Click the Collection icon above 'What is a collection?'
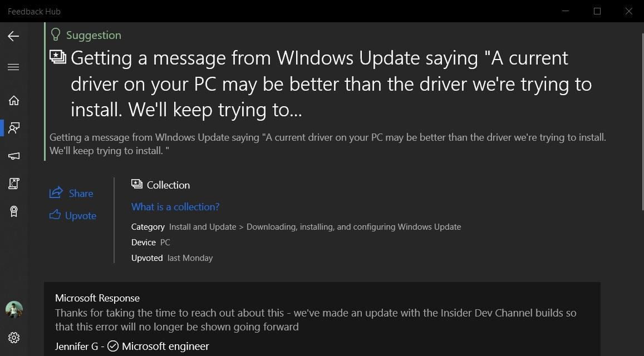The image size is (644, 356). point(136,184)
